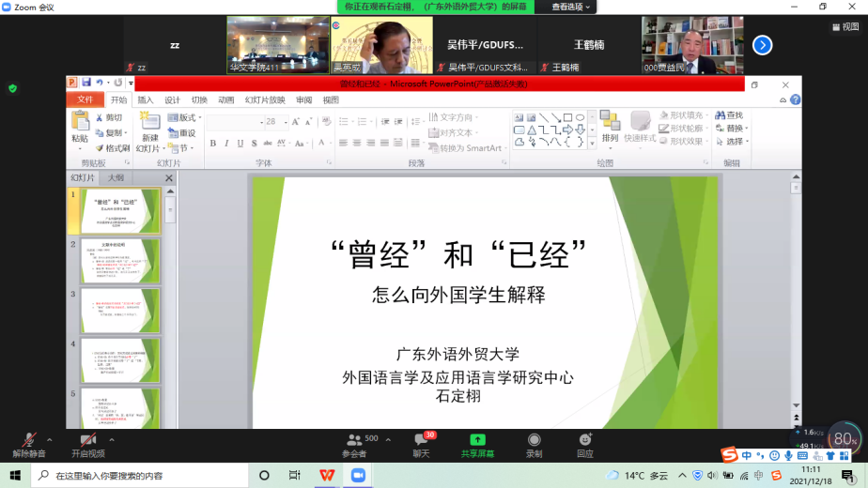Click the green 共享屏幕 share screen icon
868x488 pixels.
(477, 439)
